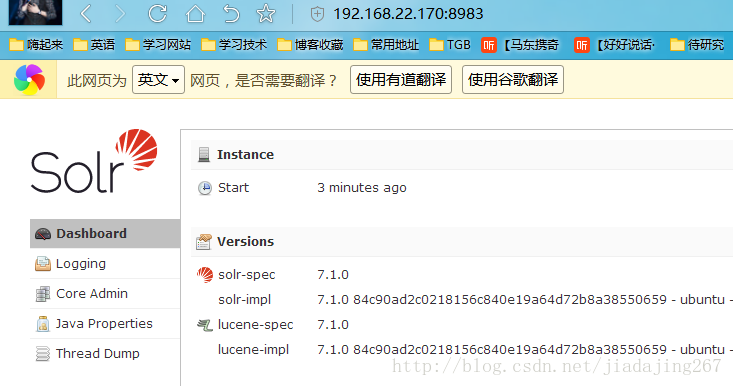The height and width of the screenshot is (386, 733).
Task: Click the address bar showing 192.168.22.170:8983
Action: (408, 14)
